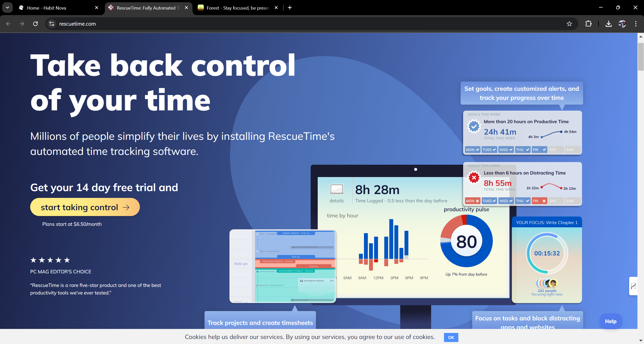Click the Up 7% from day before text
Viewport: 644px width, 344px height.
coord(466,274)
